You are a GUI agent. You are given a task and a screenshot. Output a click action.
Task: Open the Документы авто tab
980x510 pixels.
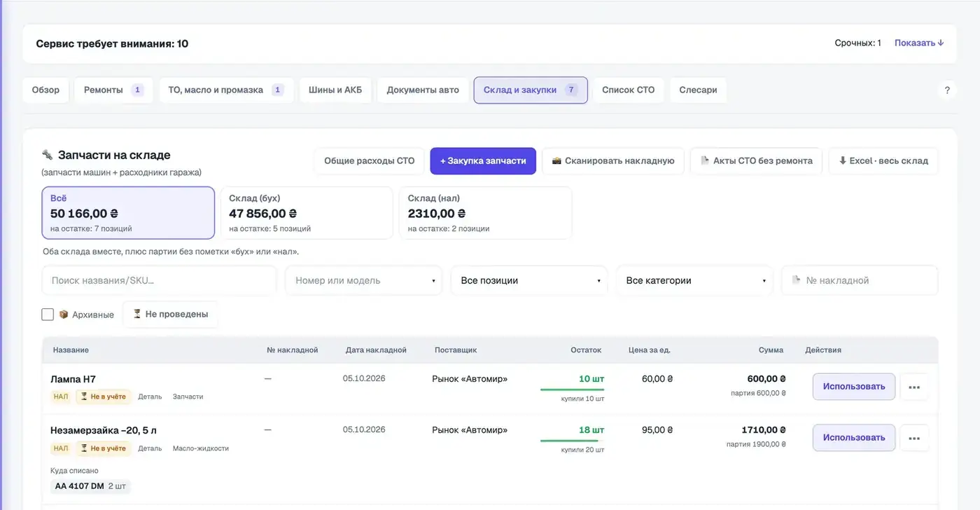[423, 90]
